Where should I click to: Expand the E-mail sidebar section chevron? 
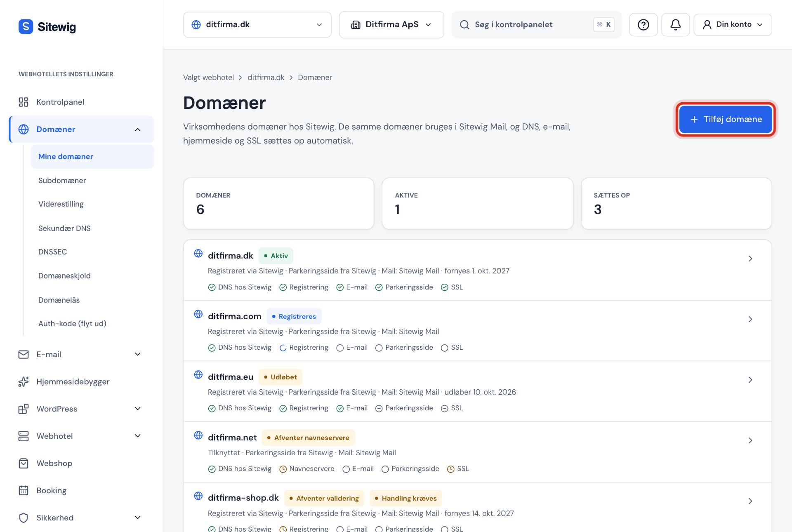coord(138,354)
